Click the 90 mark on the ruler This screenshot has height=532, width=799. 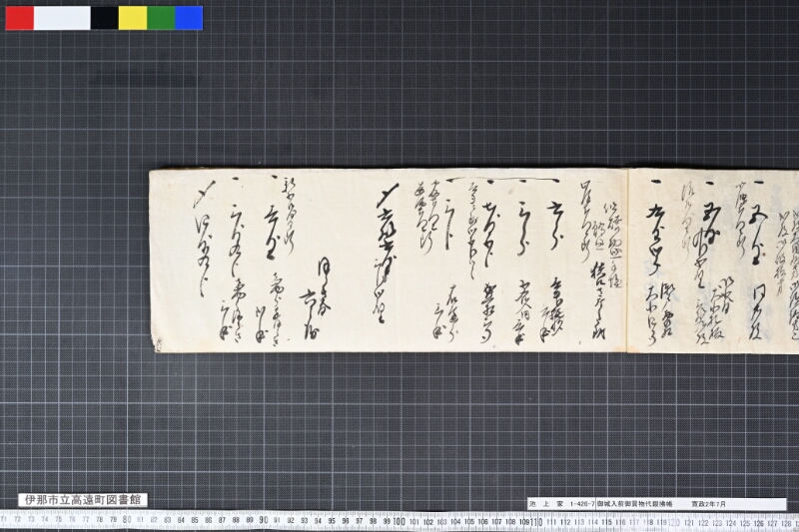[263, 520]
